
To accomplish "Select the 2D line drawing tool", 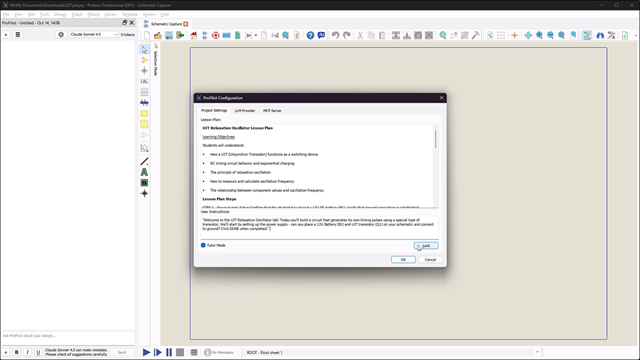I will click(x=144, y=162).
